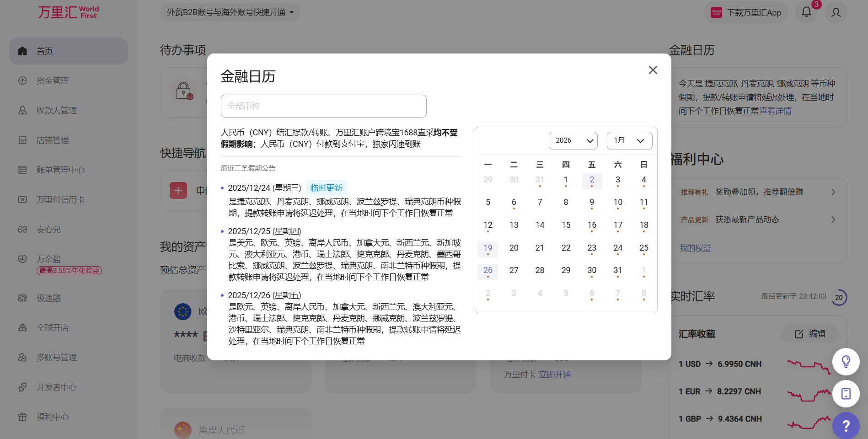Click the purple help question mark icon
The image size is (868, 439).
click(x=846, y=426)
